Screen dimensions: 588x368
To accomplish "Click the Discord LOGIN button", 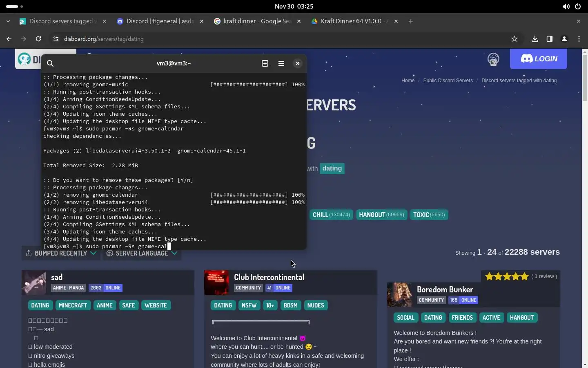I will [x=539, y=59].
